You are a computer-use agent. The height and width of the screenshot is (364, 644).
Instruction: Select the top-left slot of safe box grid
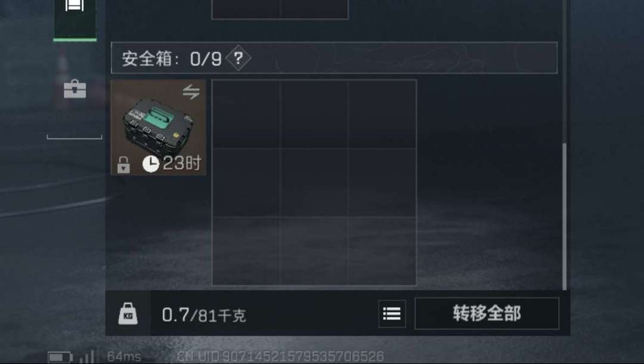[246, 114]
